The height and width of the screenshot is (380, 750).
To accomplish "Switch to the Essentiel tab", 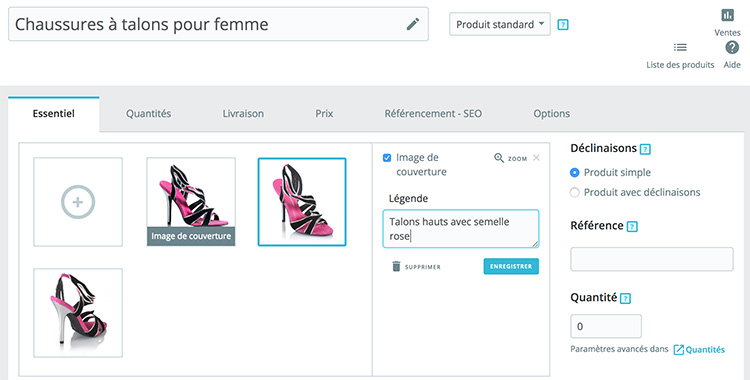I will click(x=54, y=114).
